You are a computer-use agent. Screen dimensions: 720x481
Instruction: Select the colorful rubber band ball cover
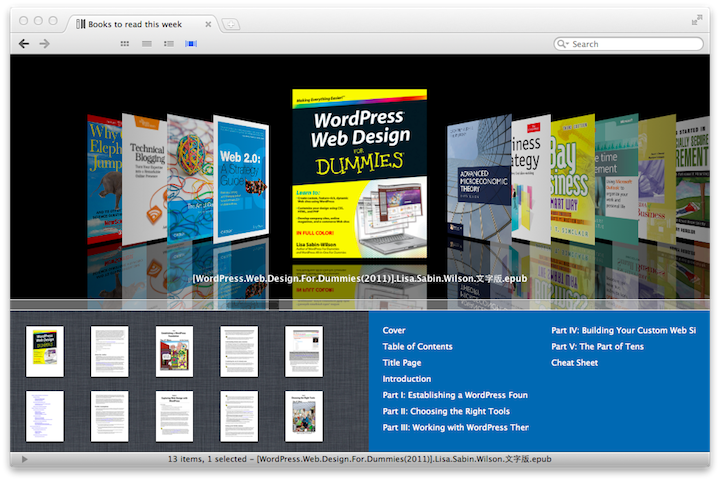pos(190,179)
